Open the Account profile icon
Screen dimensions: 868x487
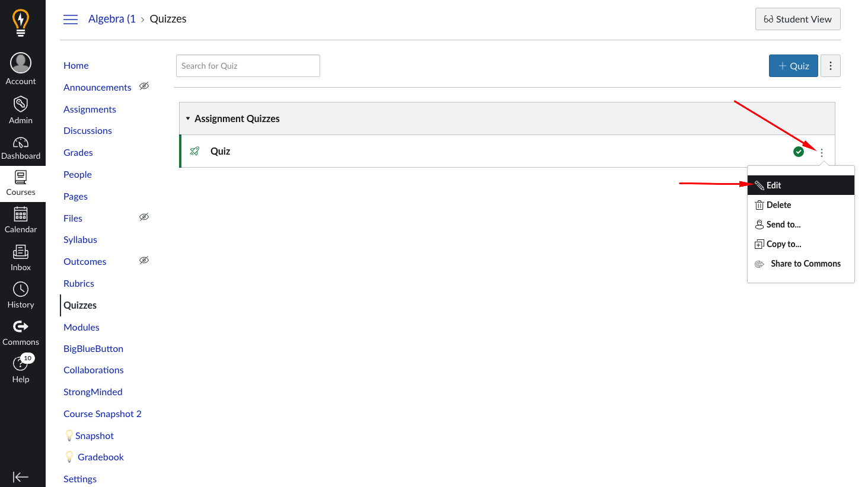[x=21, y=63]
